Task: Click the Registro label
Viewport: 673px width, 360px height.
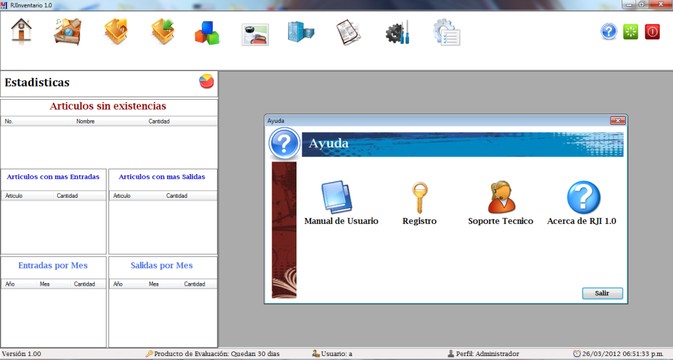Action: point(419,221)
